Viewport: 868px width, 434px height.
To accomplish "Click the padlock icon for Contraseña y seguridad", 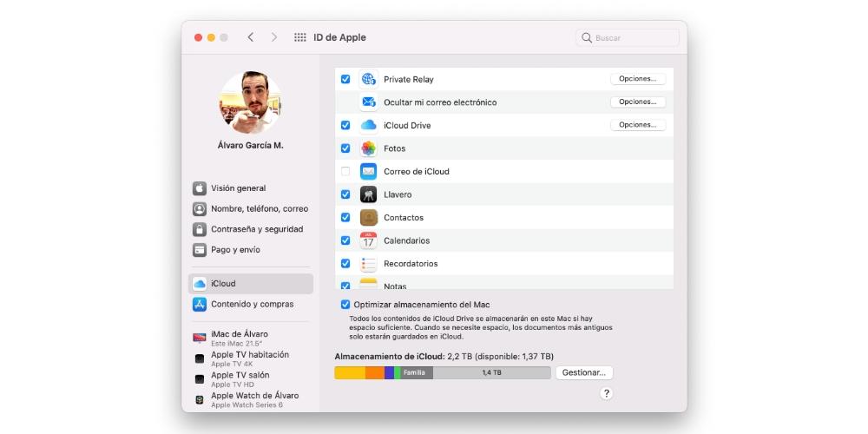I will tap(200, 229).
